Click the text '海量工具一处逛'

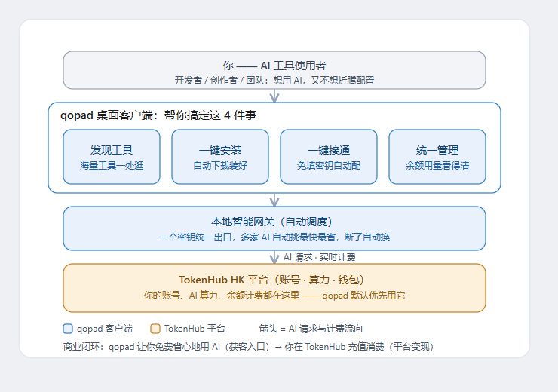tap(112, 165)
